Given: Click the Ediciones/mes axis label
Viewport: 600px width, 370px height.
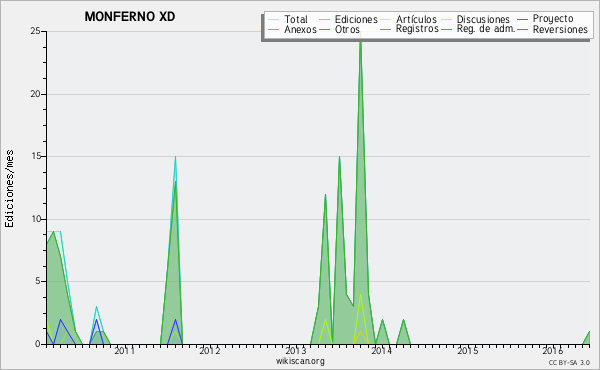Looking at the screenshot, I should 9,189.
